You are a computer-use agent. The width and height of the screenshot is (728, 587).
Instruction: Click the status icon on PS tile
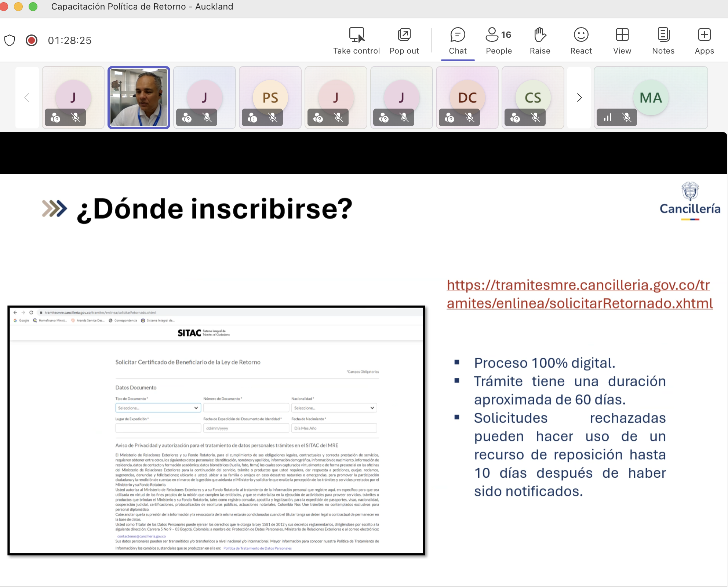click(x=252, y=118)
